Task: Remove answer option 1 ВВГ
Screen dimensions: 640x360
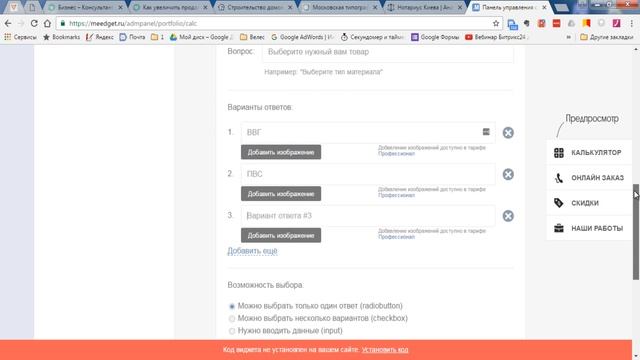Action: [508, 133]
